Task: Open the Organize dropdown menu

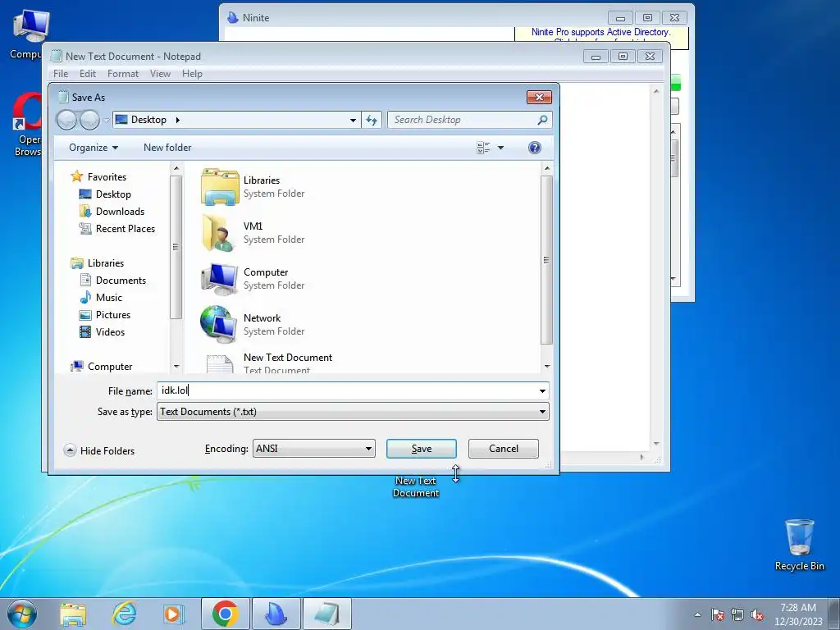Action: [94, 148]
